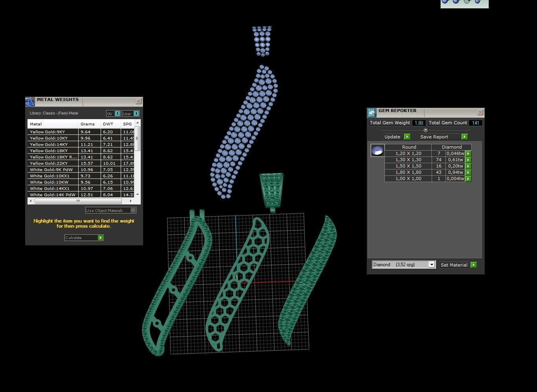Select the Yellow Gold:9KY row
Image resolution: width=537 pixels, height=392 pixels.
tap(81, 132)
